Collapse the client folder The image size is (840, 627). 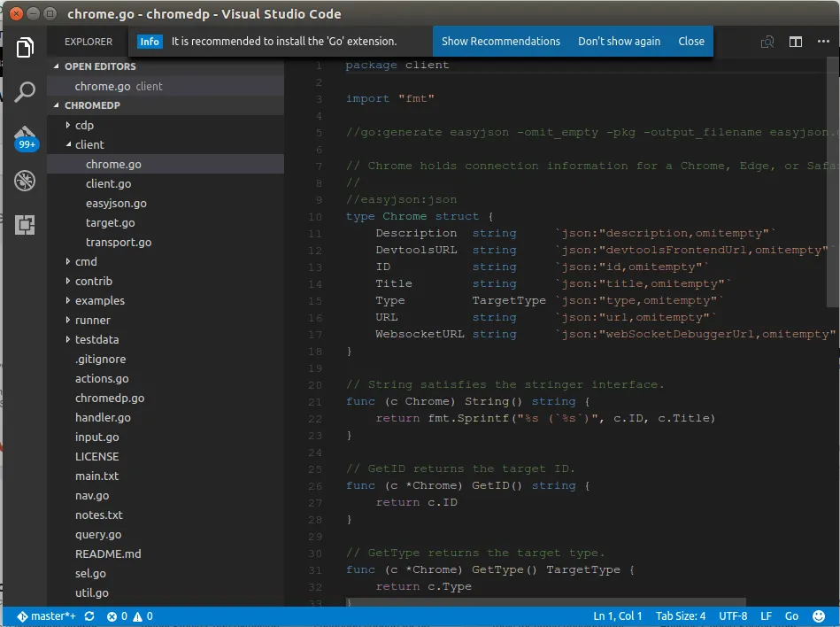tap(89, 144)
